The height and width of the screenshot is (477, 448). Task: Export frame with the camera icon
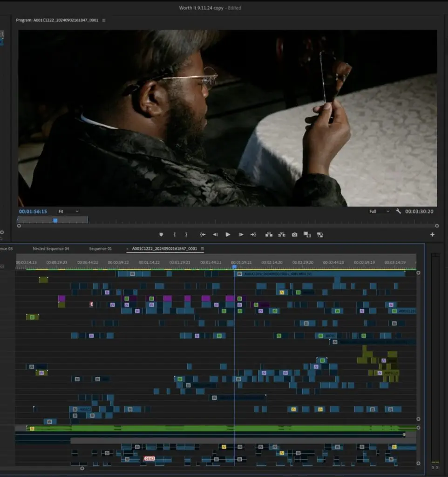point(294,235)
